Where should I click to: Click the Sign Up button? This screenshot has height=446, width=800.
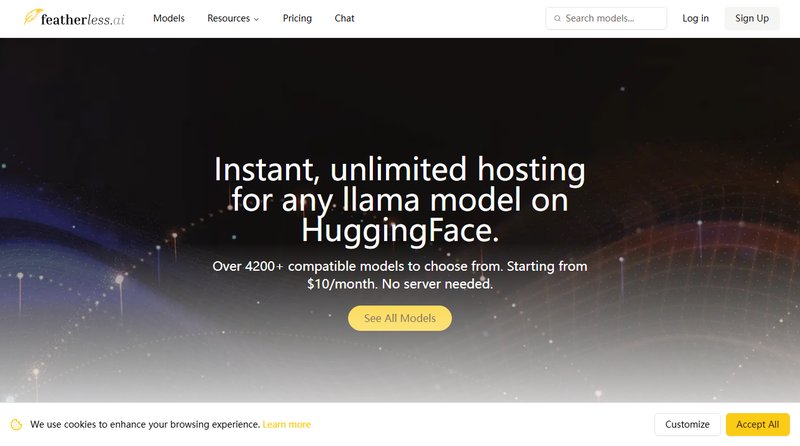coord(752,18)
